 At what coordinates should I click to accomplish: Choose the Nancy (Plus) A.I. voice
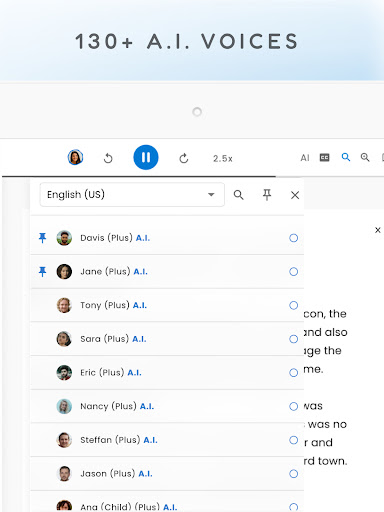point(167,406)
